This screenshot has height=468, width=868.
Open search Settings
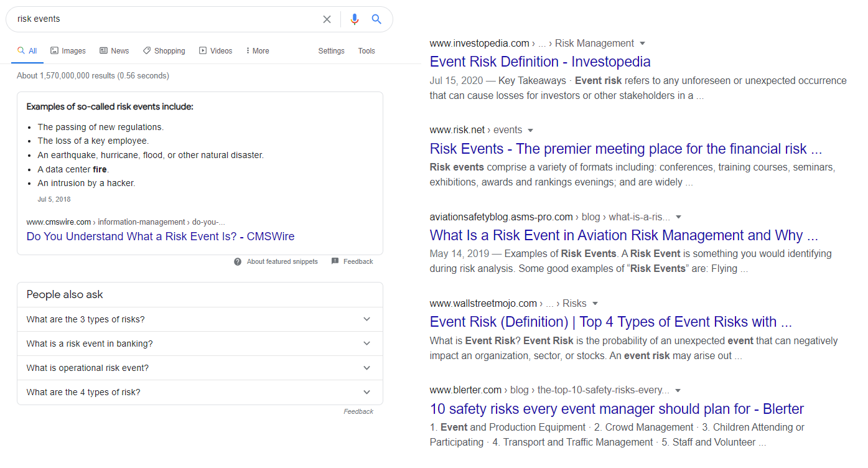point(331,51)
